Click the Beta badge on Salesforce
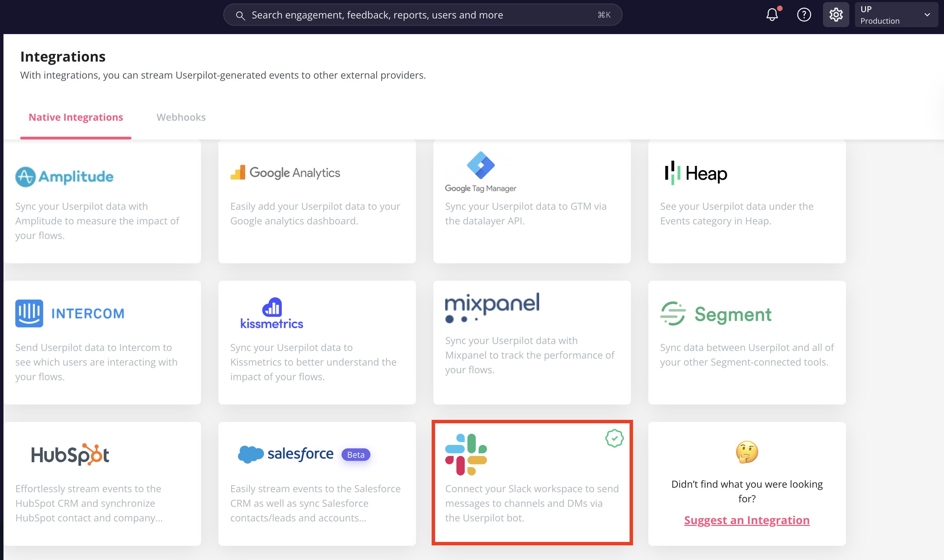Viewport: 944px width, 560px height. point(355,455)
